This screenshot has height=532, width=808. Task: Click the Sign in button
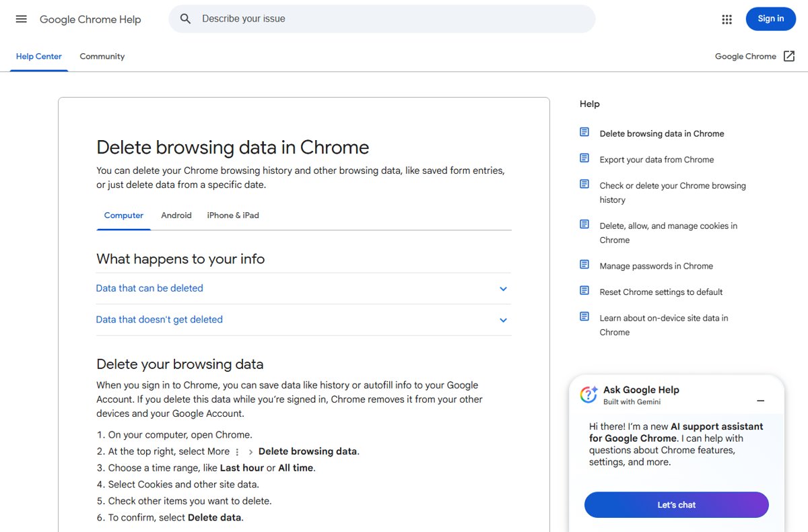(x=771, y=19)
